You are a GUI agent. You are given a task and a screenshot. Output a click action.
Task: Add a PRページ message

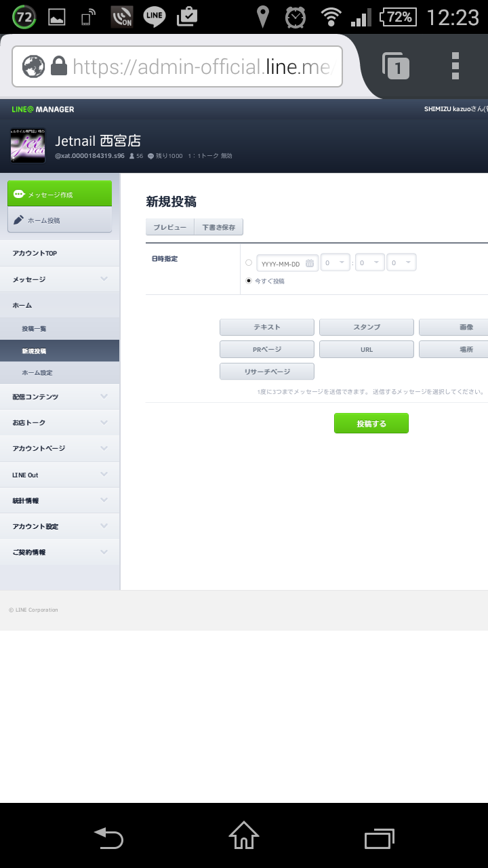[267, 349]
